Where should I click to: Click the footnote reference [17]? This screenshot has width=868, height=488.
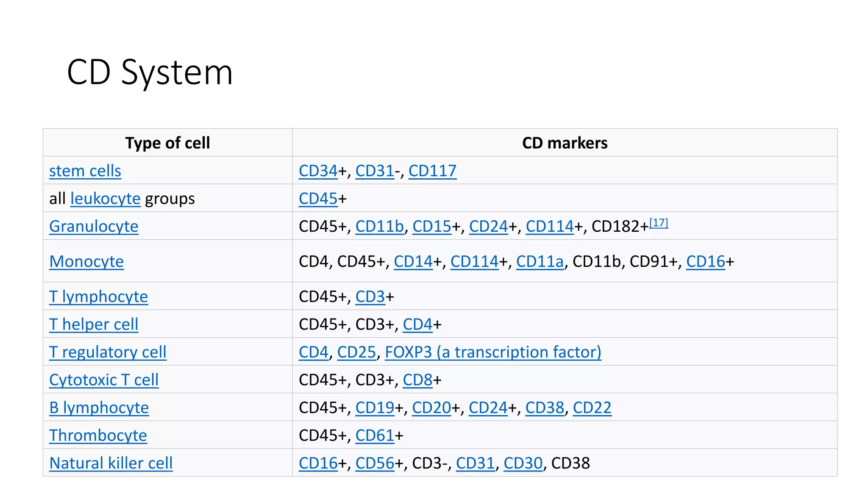(x=659, y=223)
